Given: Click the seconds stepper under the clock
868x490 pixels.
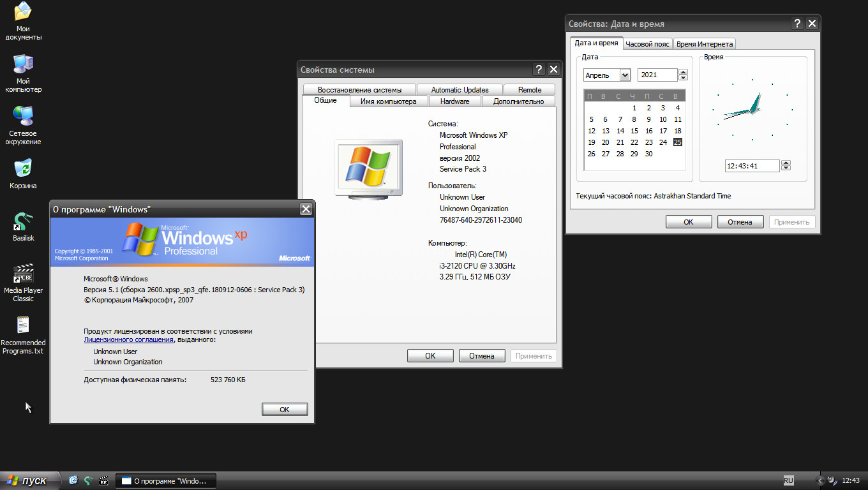Looking at the screenshot, I should (x=786, y=165).
